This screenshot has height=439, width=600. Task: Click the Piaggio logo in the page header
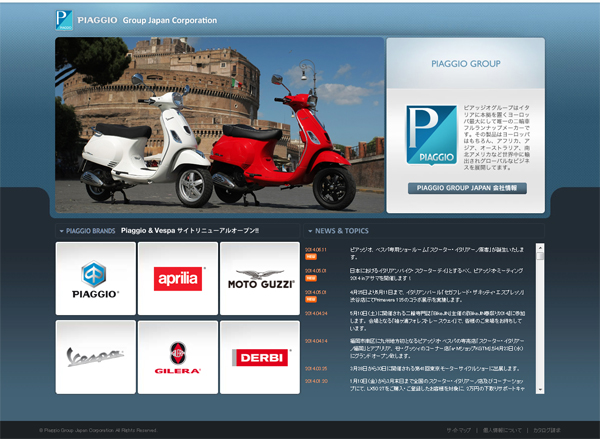[x=64, y=20]
